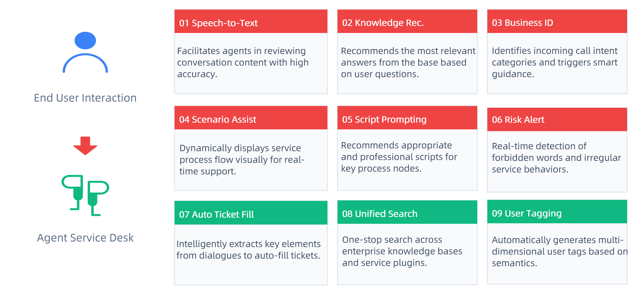Select the End User Interaction label
Screen dimensions: 644x290
85,98
